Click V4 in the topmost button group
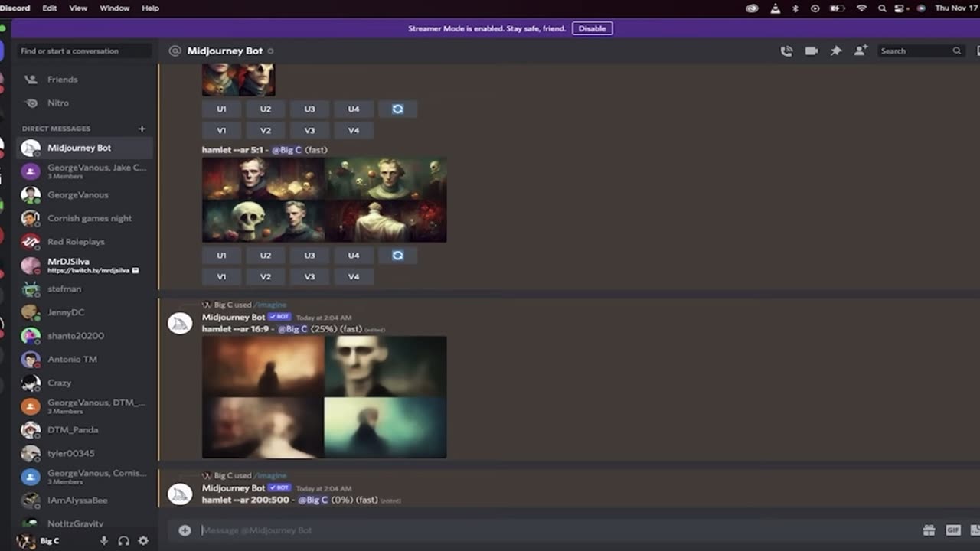This screenshot has height=551, width=980. (354, 130)
